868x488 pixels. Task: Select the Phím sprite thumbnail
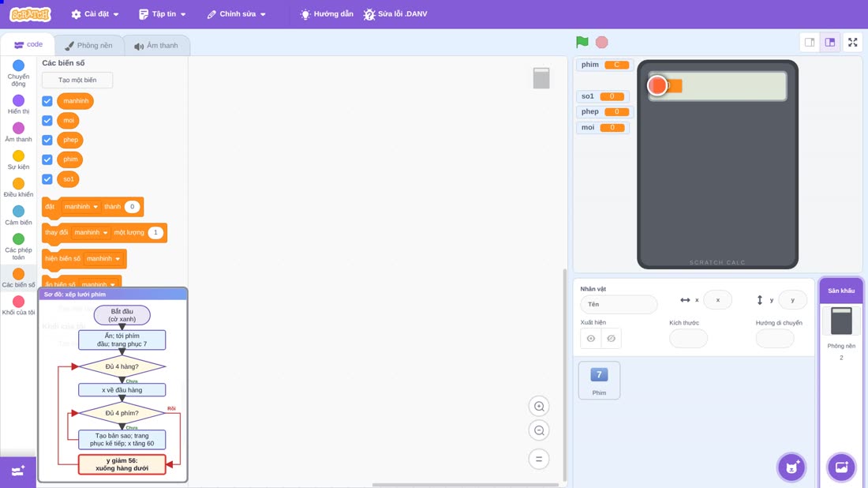coord(599,381)
